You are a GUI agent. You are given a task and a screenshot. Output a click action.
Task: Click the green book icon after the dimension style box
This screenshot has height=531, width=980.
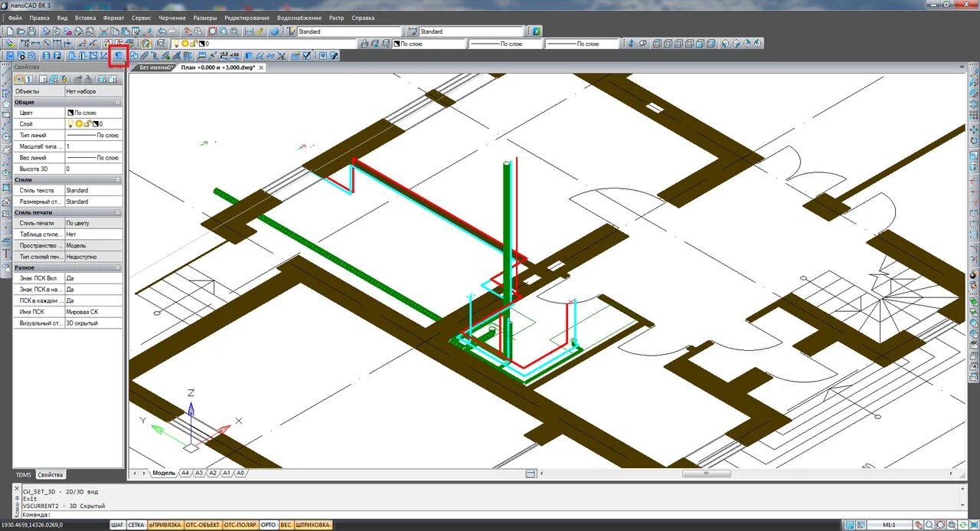[536, 31]
